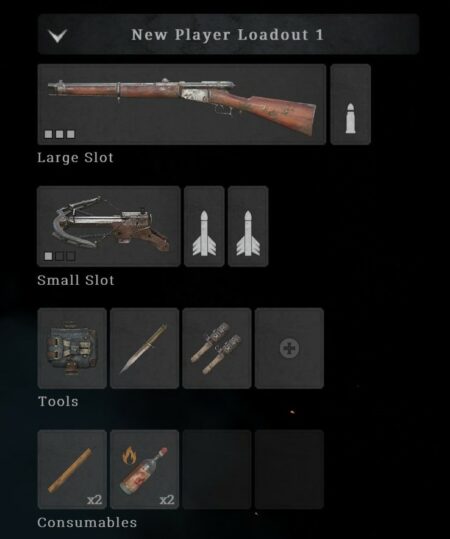
Task: Select the fire bottle consumable
Action: click(x=144, y=469)
